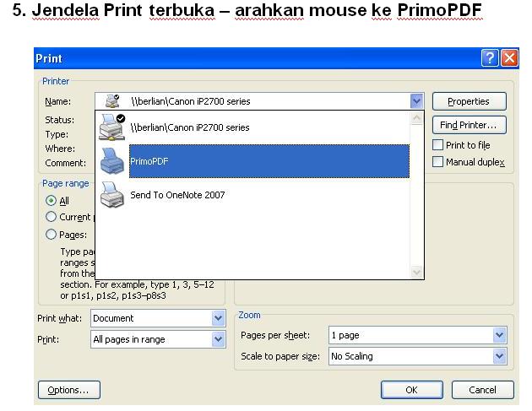Image resolution: width=532 pixels, height=411 pixels.
Task: Cancel the Print dialog
Action: click(x=482, y=390)
